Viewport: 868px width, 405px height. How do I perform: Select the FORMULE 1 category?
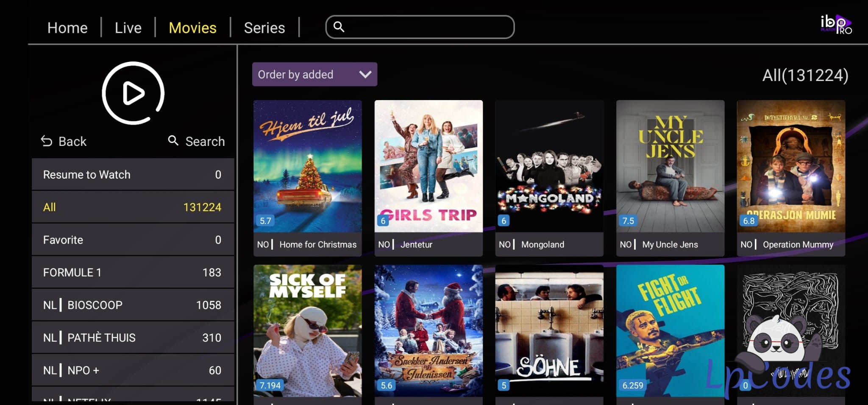[x=133, y=272]
